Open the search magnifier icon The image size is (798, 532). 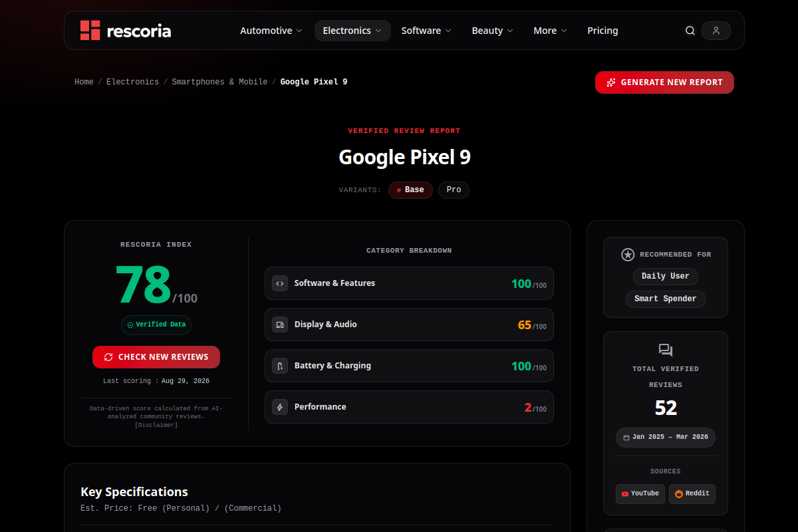[690, 31]
